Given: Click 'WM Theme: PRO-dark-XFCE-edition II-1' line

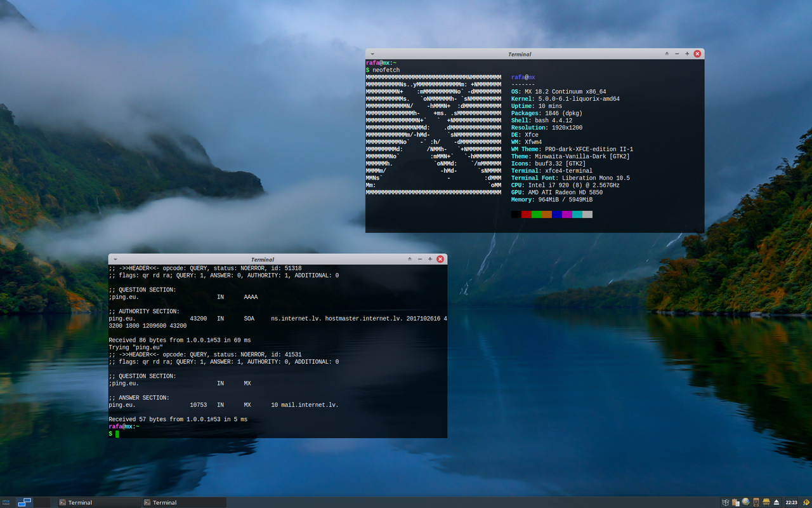Looking at the screenshot, I should click(572, 149).
